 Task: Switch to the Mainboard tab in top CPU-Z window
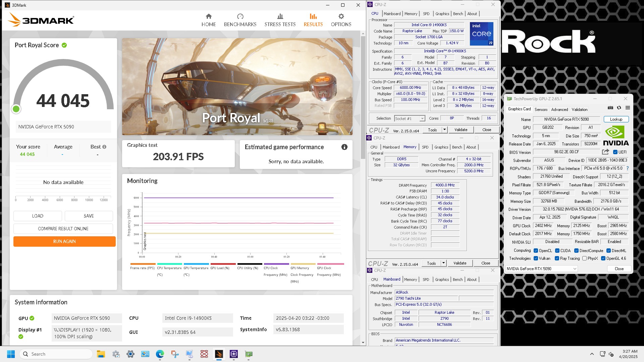click(392, 14)
